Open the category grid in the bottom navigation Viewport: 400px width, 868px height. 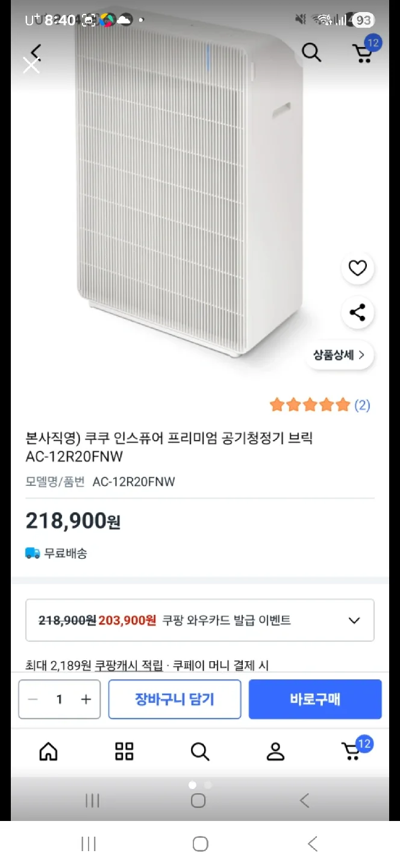click(x=124, y=751)
